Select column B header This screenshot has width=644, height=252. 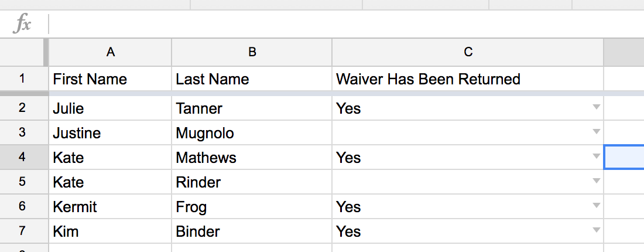[252, 52]
